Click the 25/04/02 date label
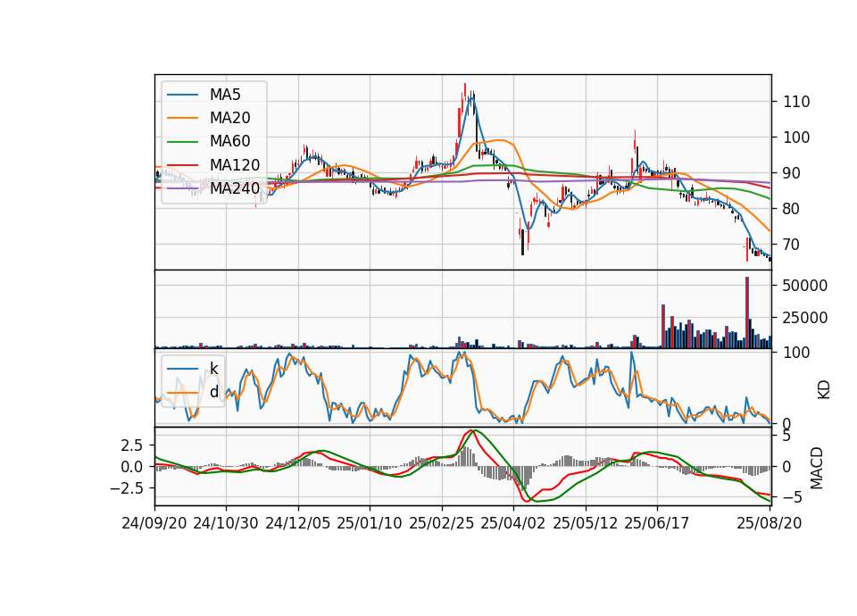 [513, 523]
